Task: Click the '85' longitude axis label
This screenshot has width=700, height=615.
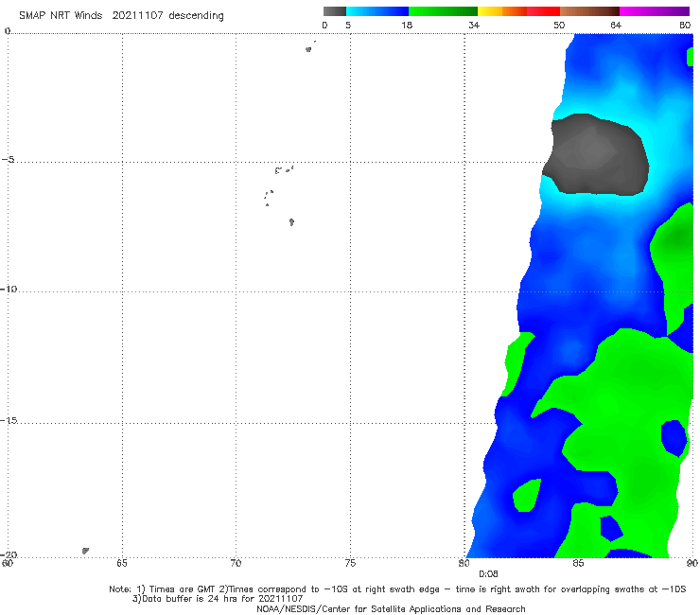Action: (578, 563)
